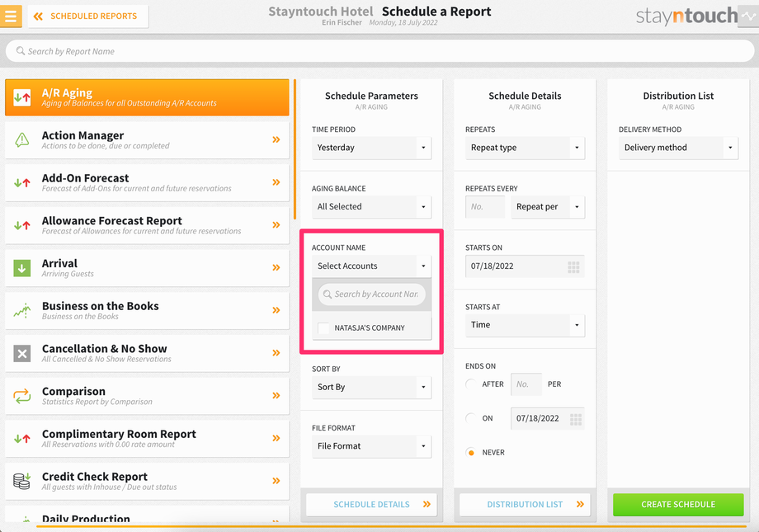Click the Search by Report Name field
759x532 pixels.
pos(379,51)
